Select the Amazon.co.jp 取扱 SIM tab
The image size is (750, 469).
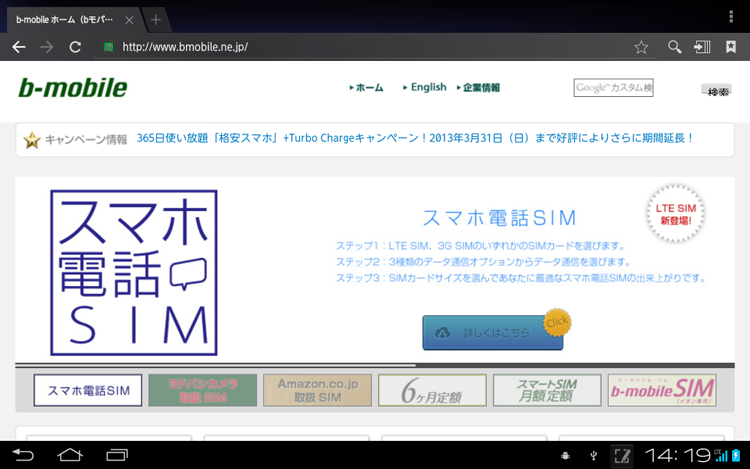tap(318, 391)
